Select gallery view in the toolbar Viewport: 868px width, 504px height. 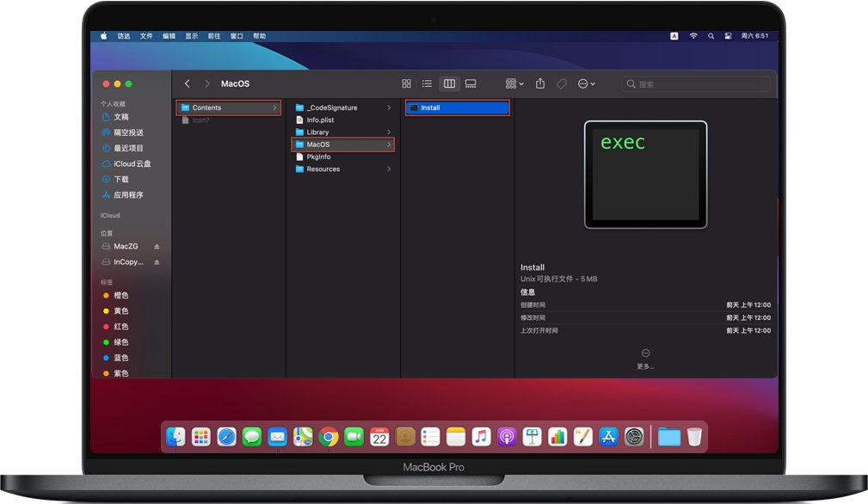pyautogui.click(x=471, y=83)
